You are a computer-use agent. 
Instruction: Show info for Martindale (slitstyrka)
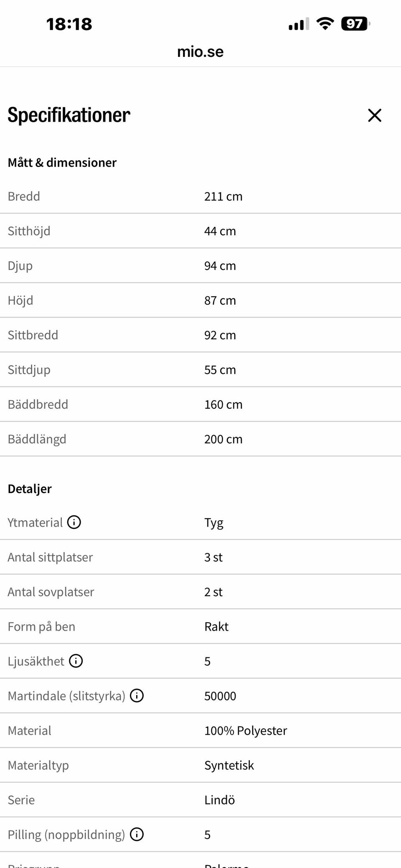click(x=137, y=695)
